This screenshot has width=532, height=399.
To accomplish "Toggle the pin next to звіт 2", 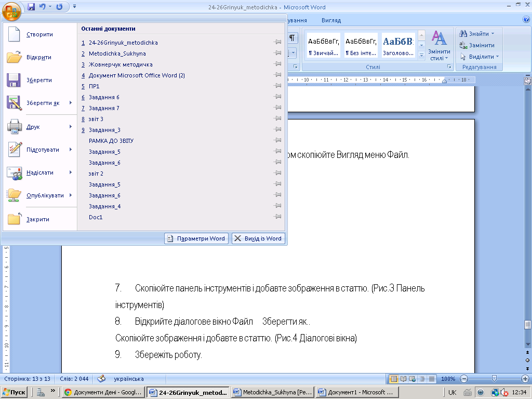I will coord(278,173).
